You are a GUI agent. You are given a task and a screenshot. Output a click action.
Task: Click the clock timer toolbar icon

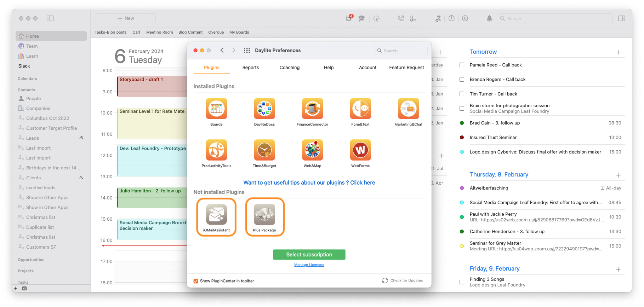tap(451, 18)
